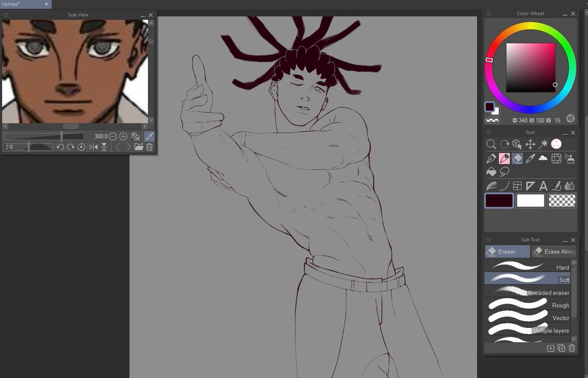Rotate Sub View right
The height and width of the screenshot is (378, 588).
(71, 147)
